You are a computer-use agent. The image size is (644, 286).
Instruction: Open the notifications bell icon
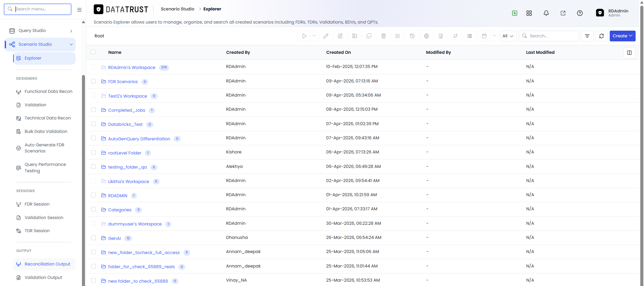[x=546, y=13]
